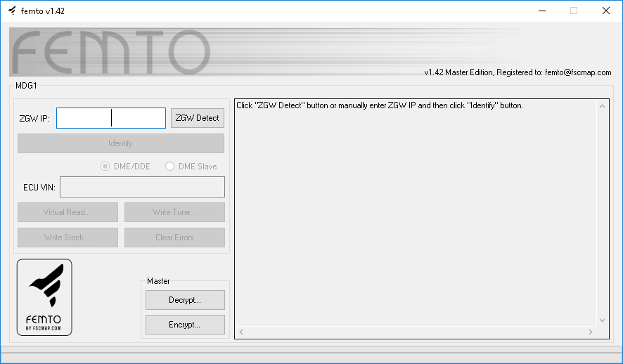Select the DME/DDE radio option
623x364 pixels.
[105, 167]
